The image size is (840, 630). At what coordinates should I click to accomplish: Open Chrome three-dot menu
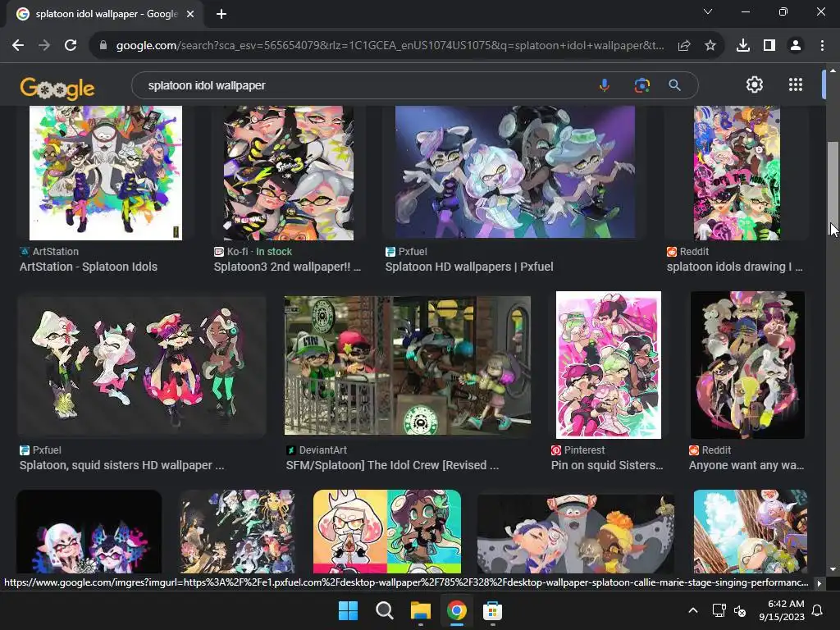[x=822, y=46]
